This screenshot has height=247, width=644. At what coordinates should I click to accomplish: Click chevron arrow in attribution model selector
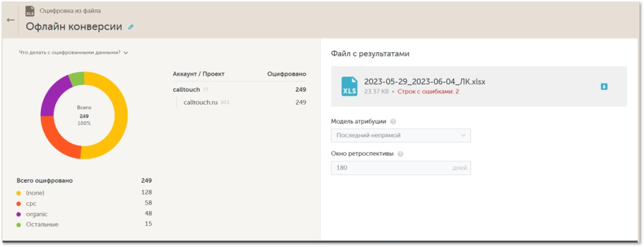(x=464, y=135)
